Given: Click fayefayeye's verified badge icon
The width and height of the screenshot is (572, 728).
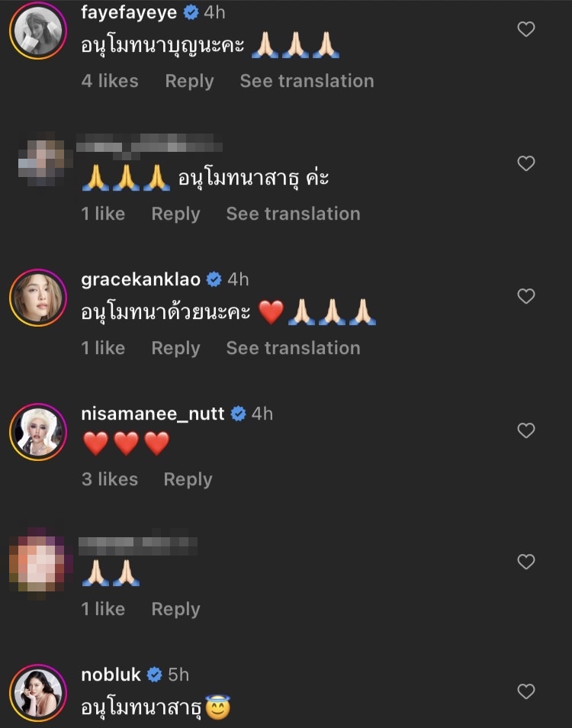Looking at the screenshot, I should click(x=191, y=12).
